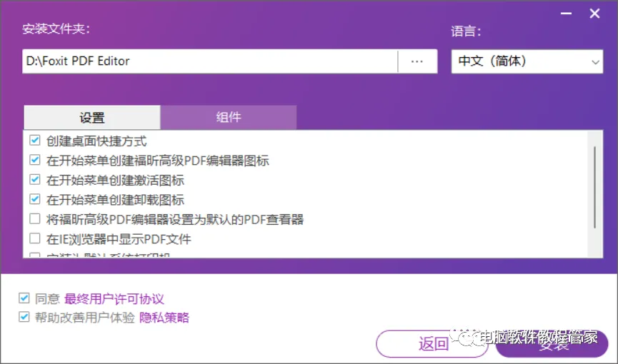Open the 语言 language dropdown
The height and width of the screenshot is (364, 618).
coord(527,61)
